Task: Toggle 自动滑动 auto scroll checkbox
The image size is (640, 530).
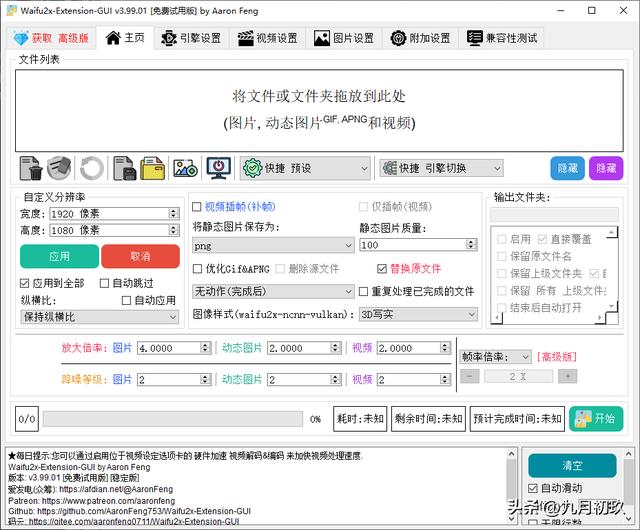Action: 533,488
